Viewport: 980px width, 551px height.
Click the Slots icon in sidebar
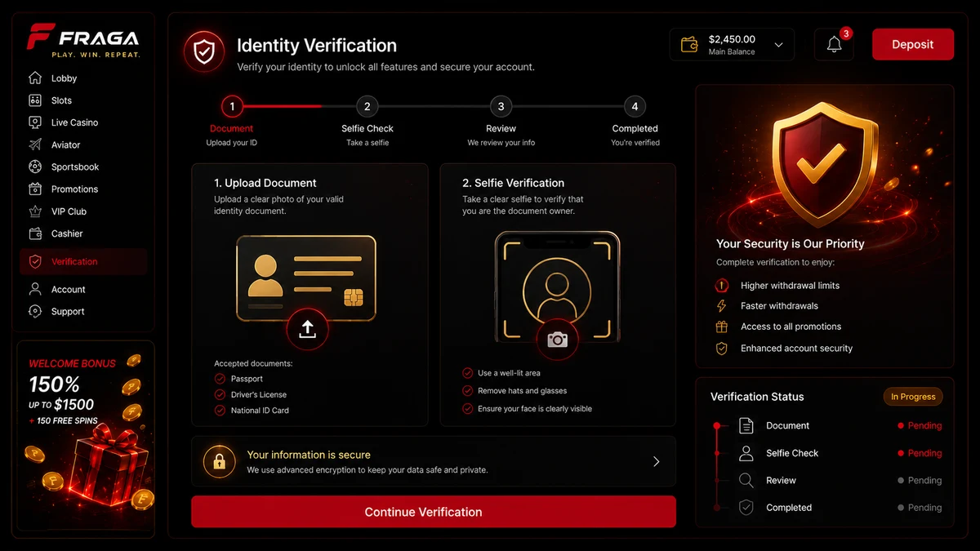click(35, 100)
